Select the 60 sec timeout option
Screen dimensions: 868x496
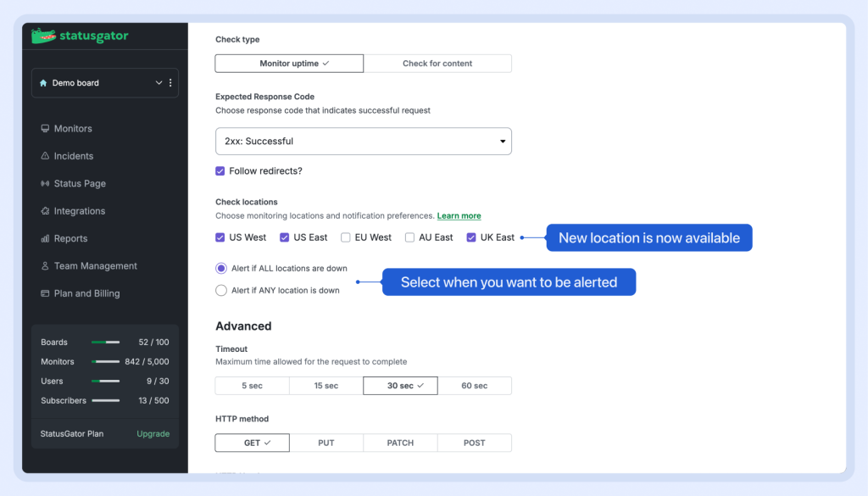pyautogui.click(x=474, y=386)
